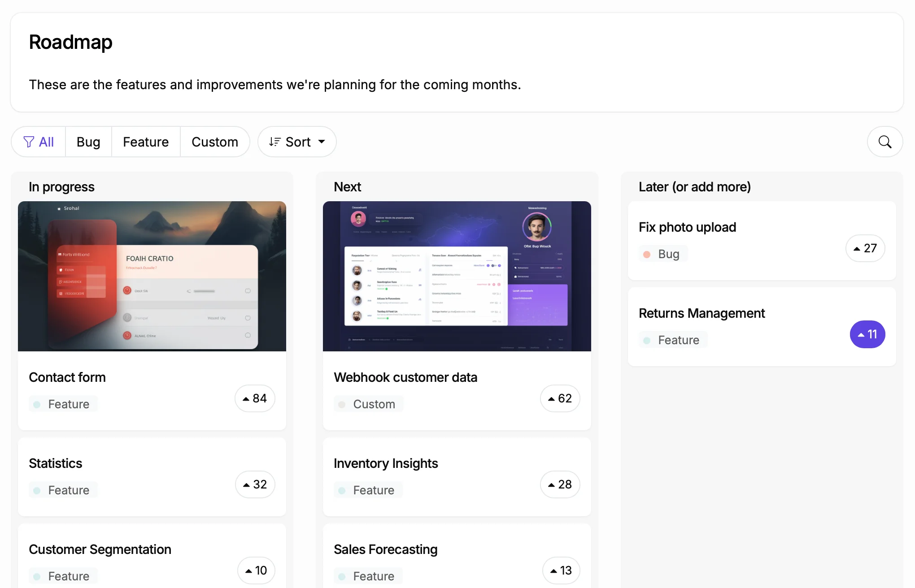Select the Bug filter

(88, 142)
